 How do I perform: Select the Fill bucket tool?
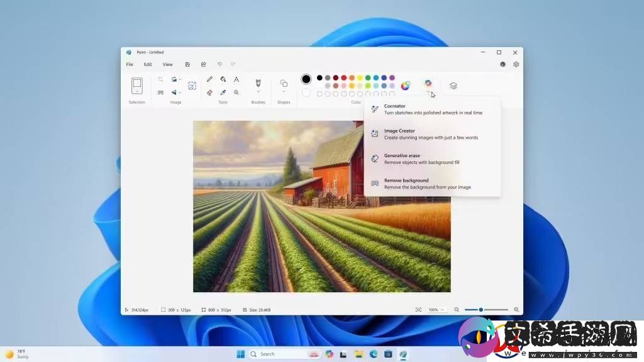(x=223, y=79)
